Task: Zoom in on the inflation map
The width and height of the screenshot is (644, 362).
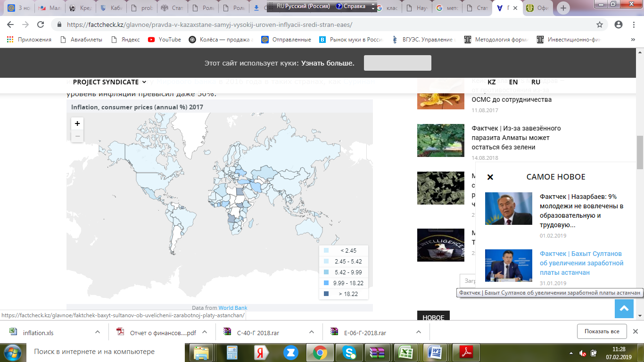Action: (x=77, y=123)
